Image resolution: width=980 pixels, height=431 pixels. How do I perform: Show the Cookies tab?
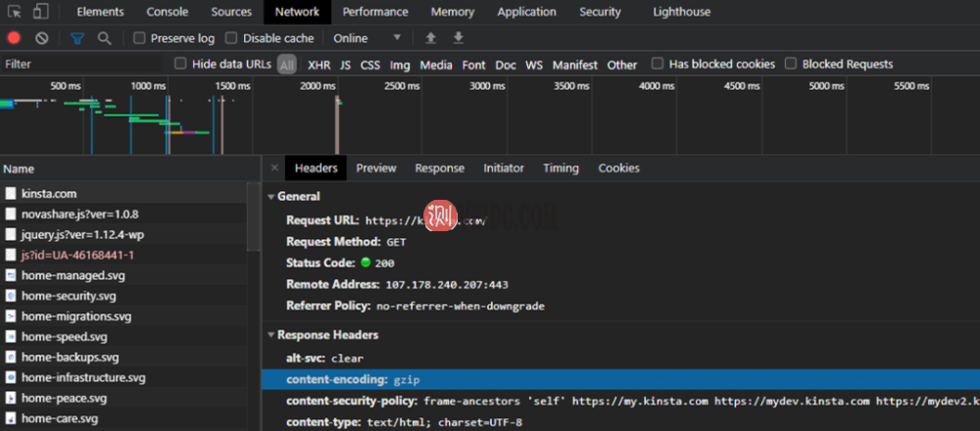618,168
